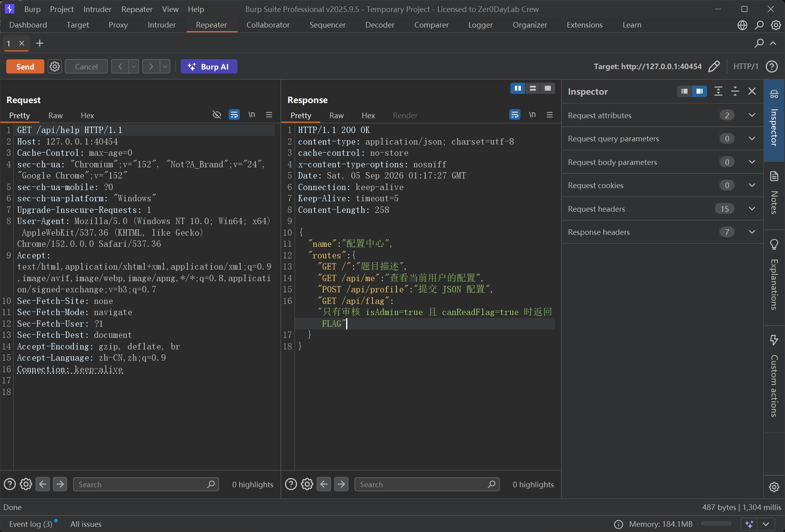The width and height of the screenshot is (785, 532).
Task: Open response pane menu icon
Action: (x=550, y=115)
